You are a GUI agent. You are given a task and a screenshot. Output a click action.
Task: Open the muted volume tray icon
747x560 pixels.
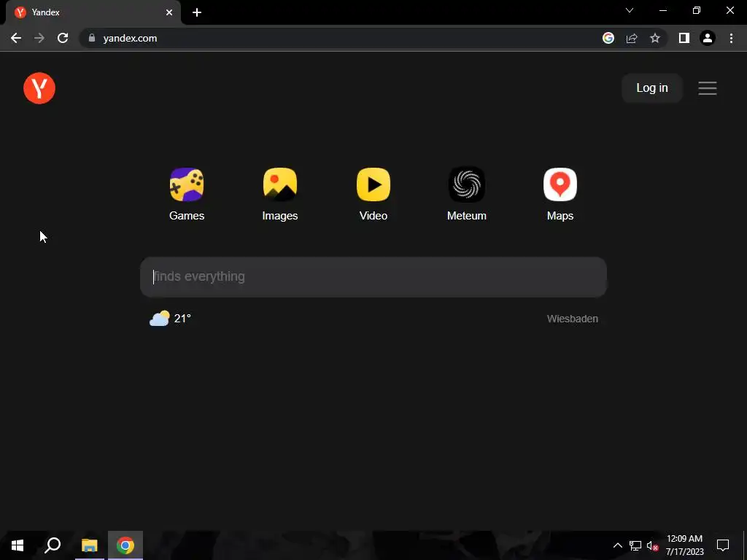pyautogui.click(x=652, y=545)
